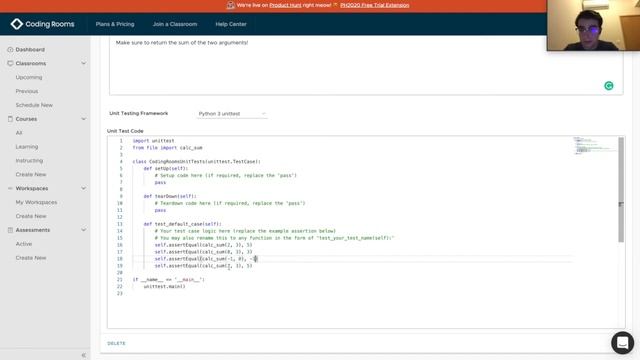Click the code editor vertical scrollbar

point(621,190)
